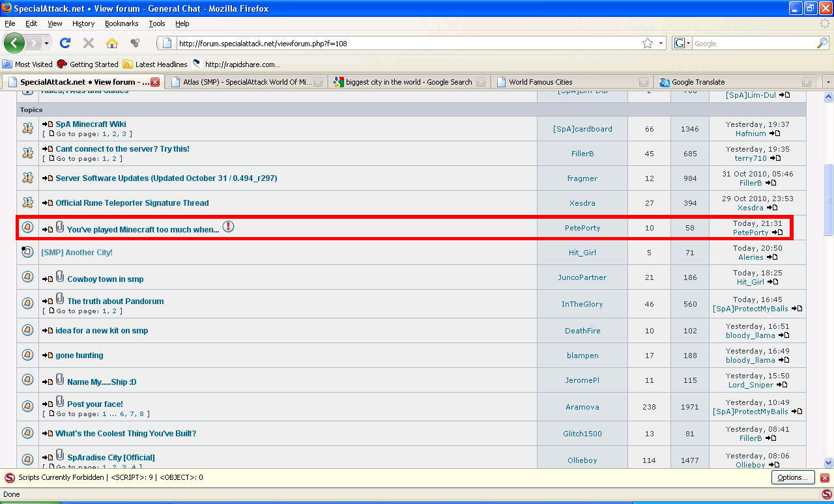Open topic Cant connect to the server
This screenshot has width=834, height=504.
click(x=122, y=149)
